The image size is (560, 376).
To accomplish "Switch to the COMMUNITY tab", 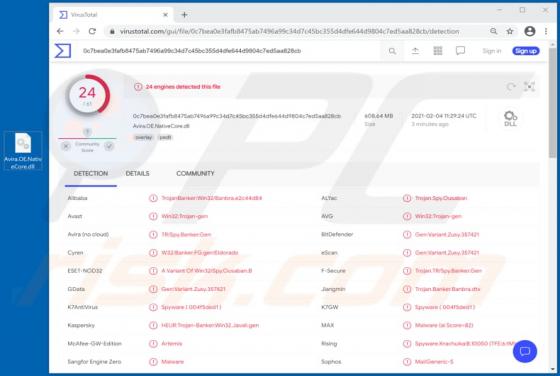I will click(195, 174).
